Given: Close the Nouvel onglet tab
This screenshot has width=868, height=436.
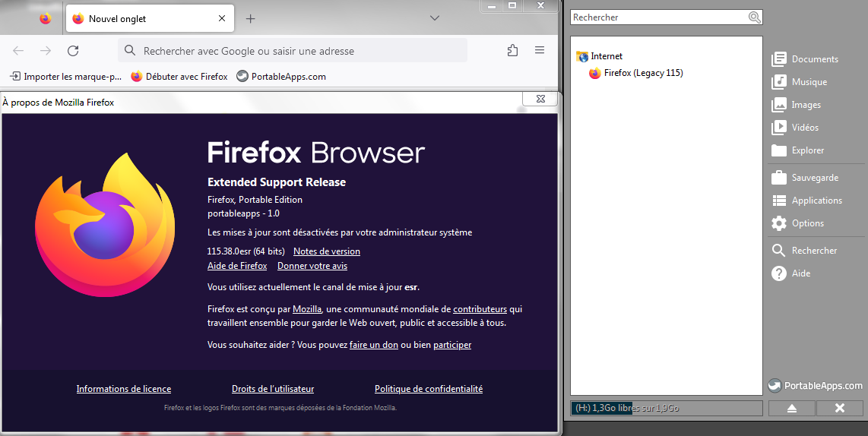Looking at the screenshot, I should pos(222,18).
